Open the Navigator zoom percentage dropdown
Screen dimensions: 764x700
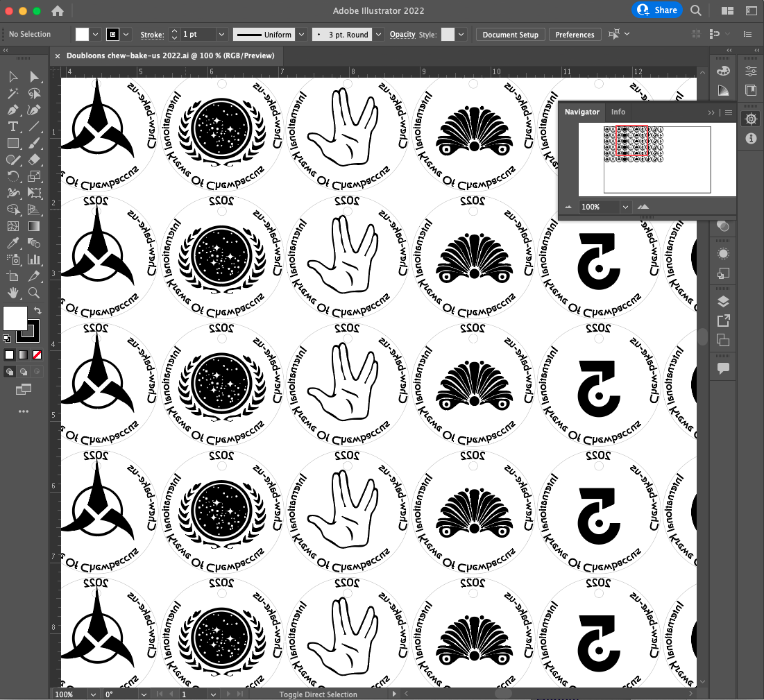tap(626, 207)
